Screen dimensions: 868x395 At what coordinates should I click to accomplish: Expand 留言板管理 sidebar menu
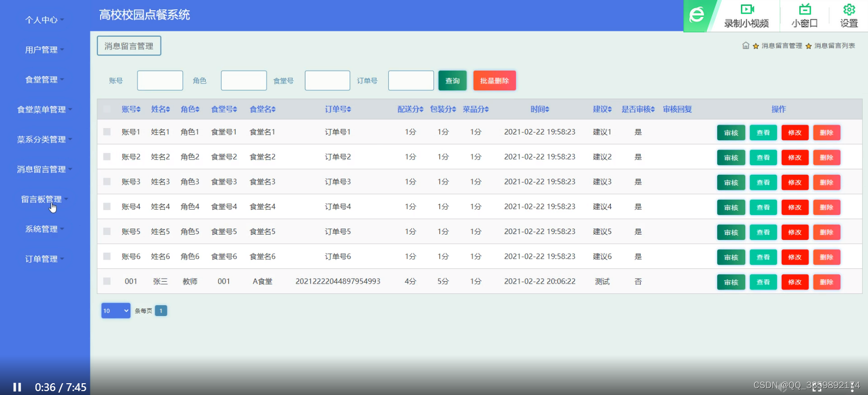coord(44,199)
